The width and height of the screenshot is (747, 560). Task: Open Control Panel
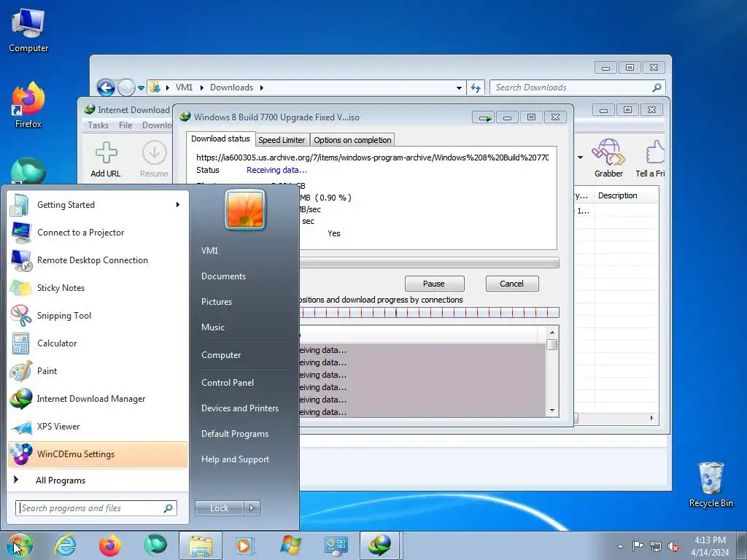tap(228, 382)
